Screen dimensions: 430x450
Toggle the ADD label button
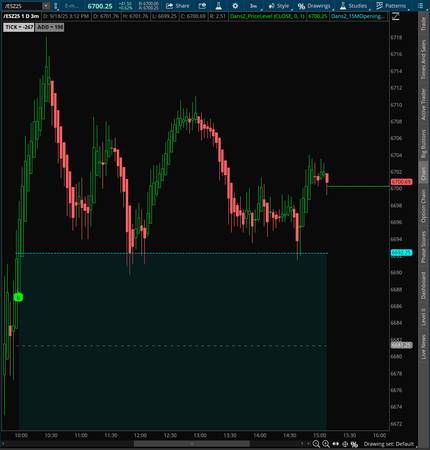tap(50, 27)
